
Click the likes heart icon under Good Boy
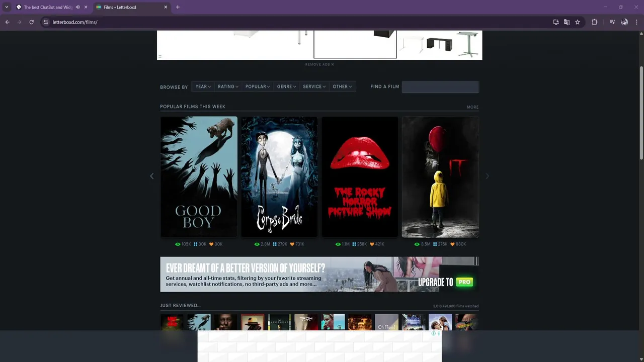click(211, 244)
